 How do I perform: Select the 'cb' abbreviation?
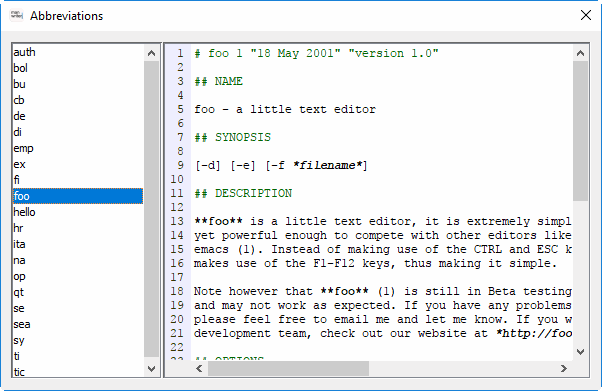pyautogui.click(x=78, y=100)
